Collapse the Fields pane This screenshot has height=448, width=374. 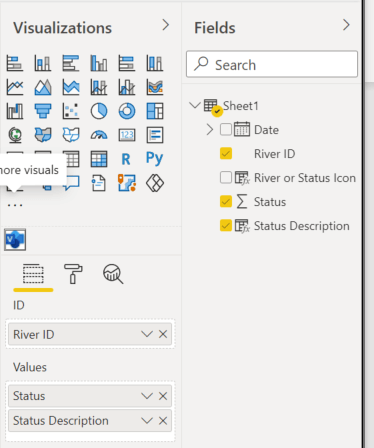tap(346, 25)
